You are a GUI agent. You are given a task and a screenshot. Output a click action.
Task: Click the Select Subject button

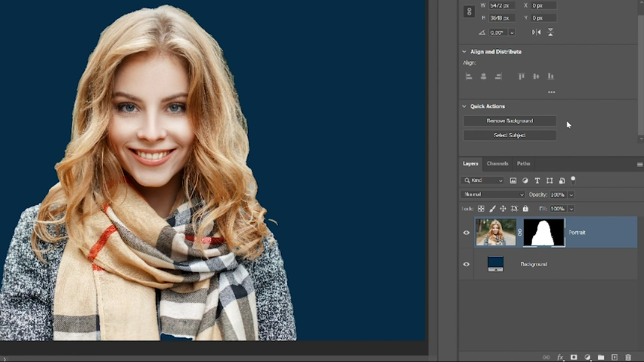pos(509,135)
